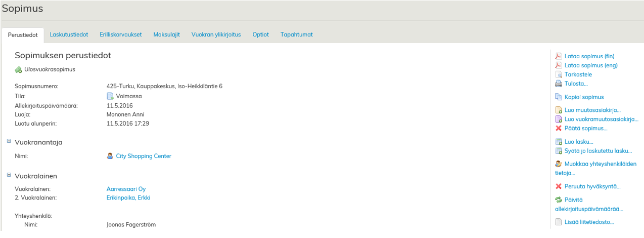Click the Tarkastele magnifier page icon

coord(559,74)
